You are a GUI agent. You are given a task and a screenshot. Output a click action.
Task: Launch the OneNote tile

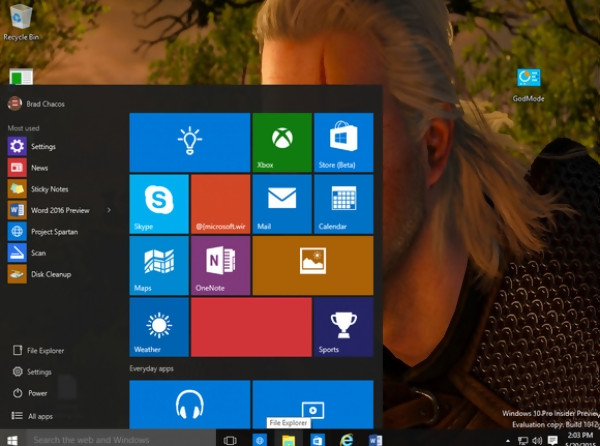point(220,265)
